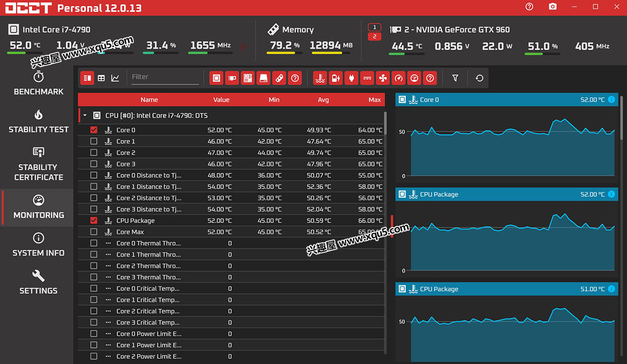Check the Core 1 Critical Temp... checkbox
The image size is (627, 364).
(94, 300)
